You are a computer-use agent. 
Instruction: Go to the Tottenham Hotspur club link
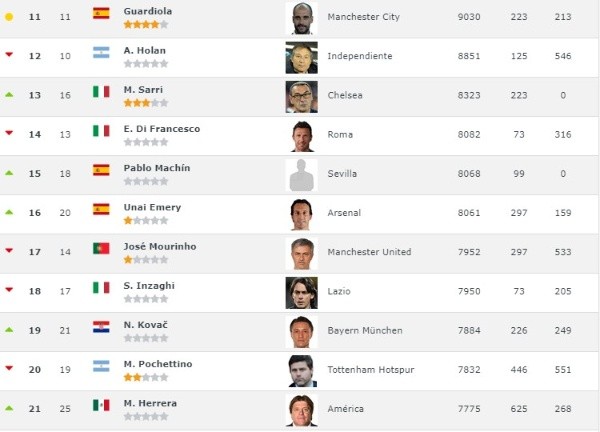pos(370,370)
